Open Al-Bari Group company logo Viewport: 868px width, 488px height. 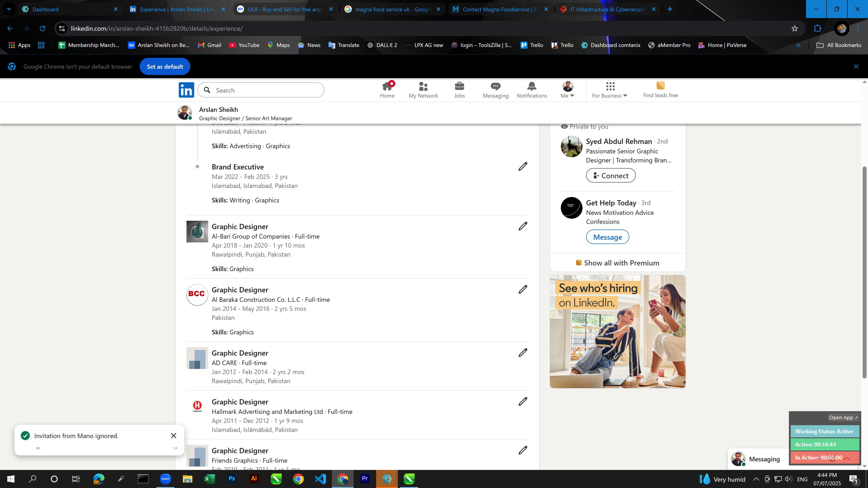[x=197, y=232]
